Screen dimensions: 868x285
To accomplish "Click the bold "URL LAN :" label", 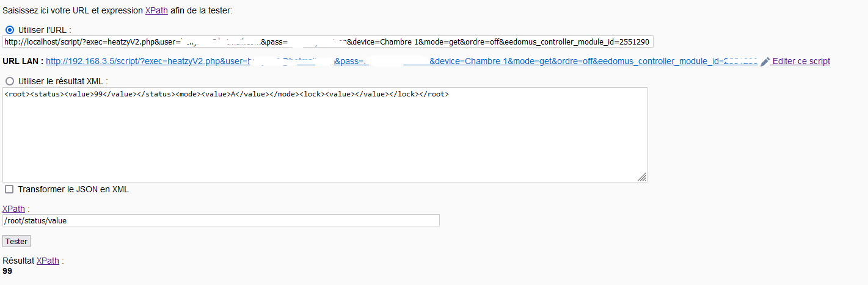I will click(x=23, y=62).
